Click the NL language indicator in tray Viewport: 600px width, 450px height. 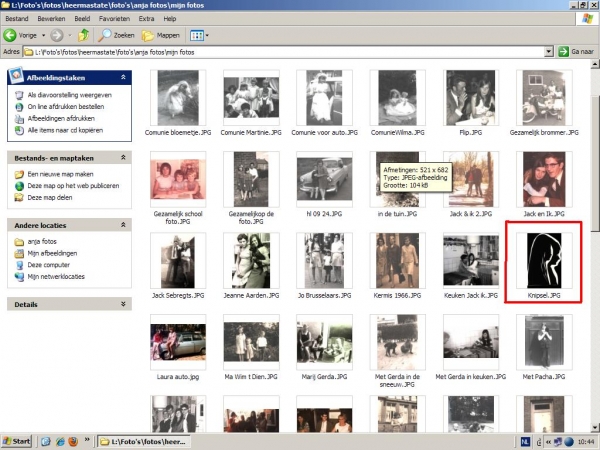click(525, 442)
